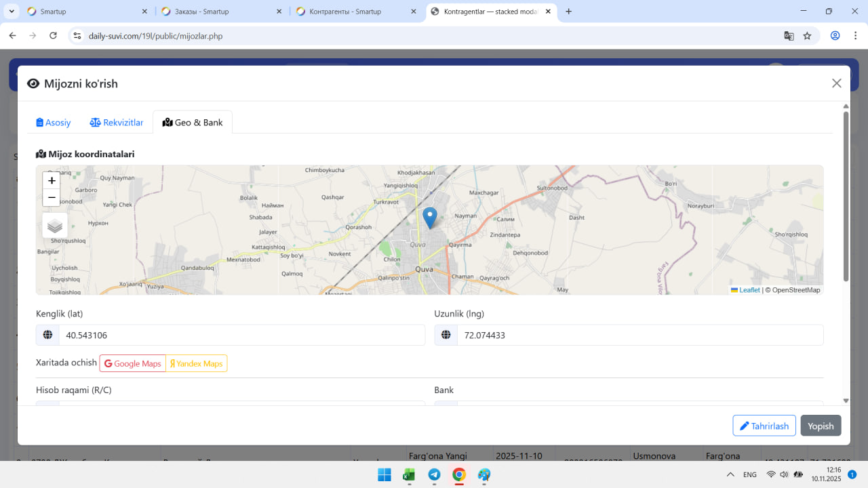Click the Kenglik latitude input field

(x=241, y=335)
